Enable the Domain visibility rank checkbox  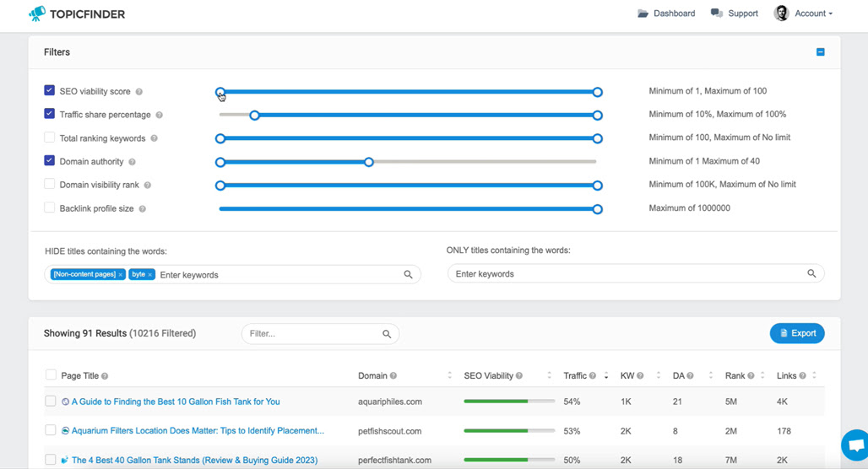[49, 184]
